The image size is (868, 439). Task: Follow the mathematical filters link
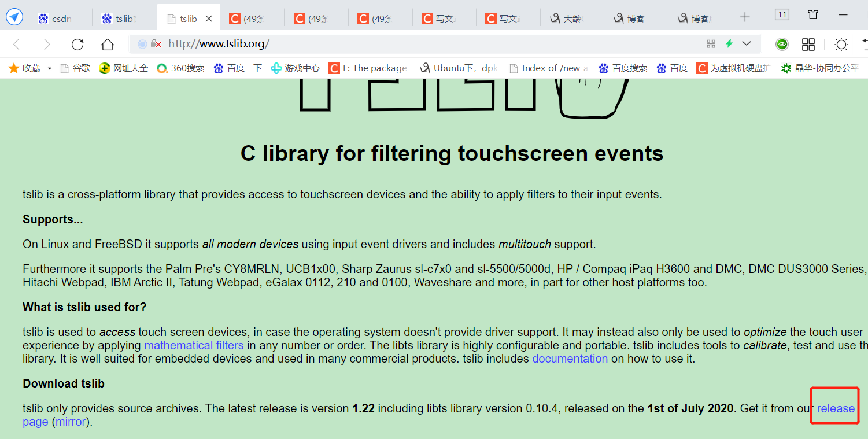(x=194, y=345)
